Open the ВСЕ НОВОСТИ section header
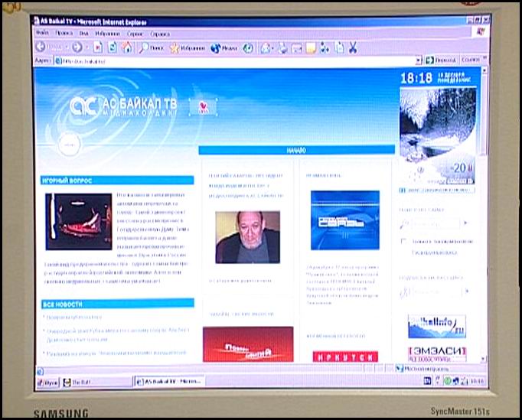Viewport: 522px width, 420px height. coord(118,304)
